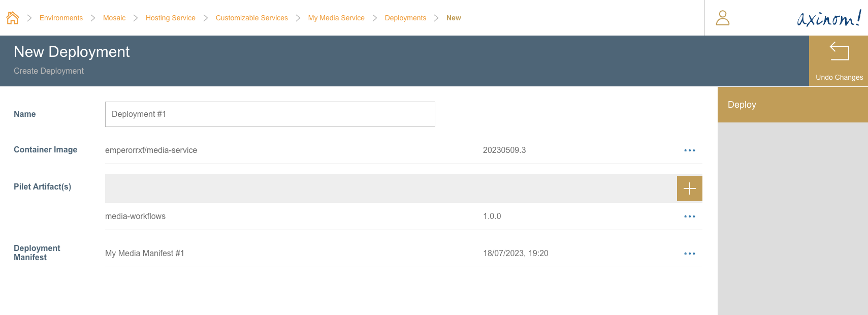Return to Deployments breadcrumb

(x=405, y=18)
